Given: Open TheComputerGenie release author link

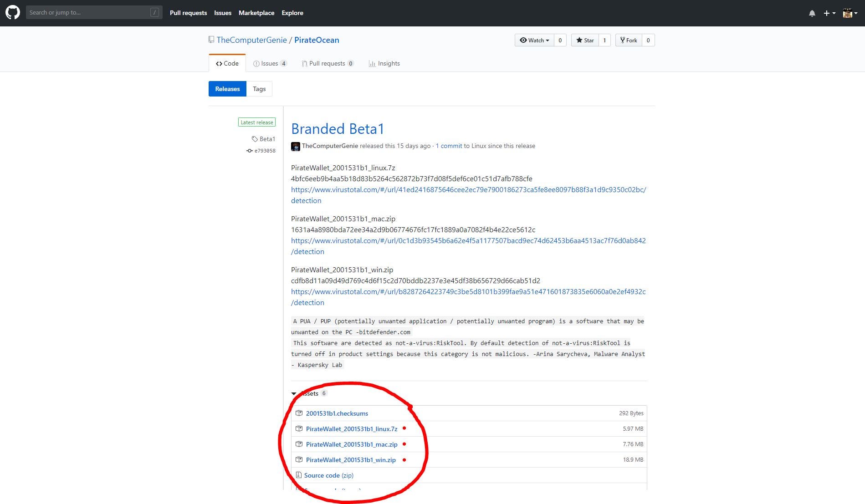Looking at the screenshot, I should 330,146.
